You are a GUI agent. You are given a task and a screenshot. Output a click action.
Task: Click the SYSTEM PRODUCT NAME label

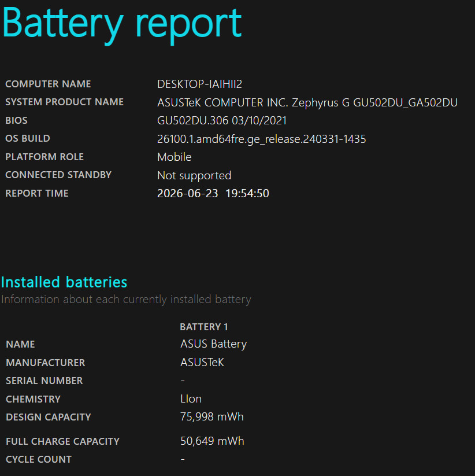click(64, 102)
